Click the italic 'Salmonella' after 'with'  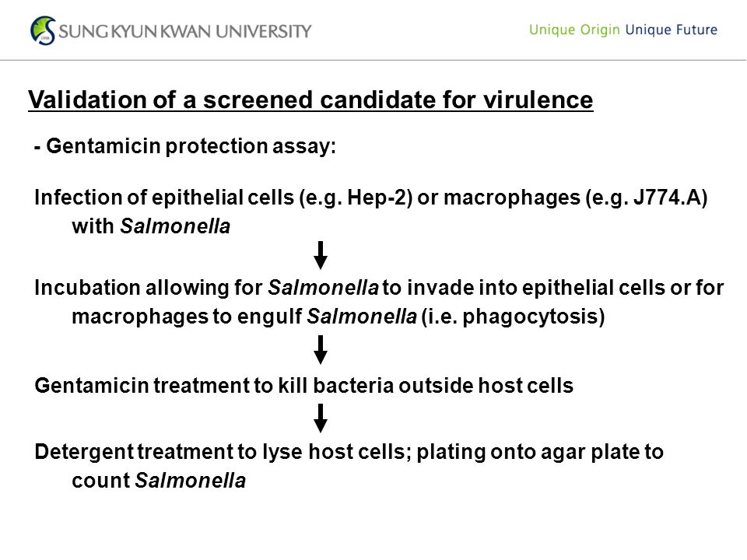pyautogui.click(x=175, y=226)
